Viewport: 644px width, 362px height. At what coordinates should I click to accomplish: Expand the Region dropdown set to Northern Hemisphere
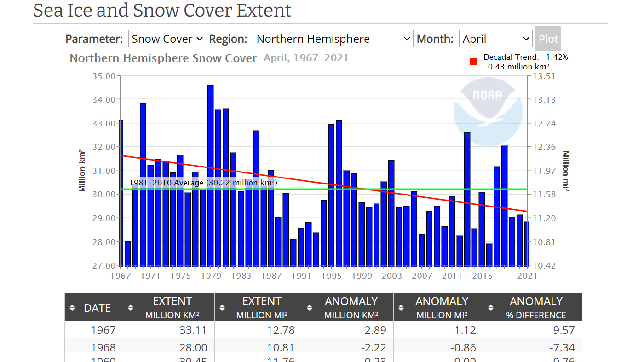[x=333, y=39]
